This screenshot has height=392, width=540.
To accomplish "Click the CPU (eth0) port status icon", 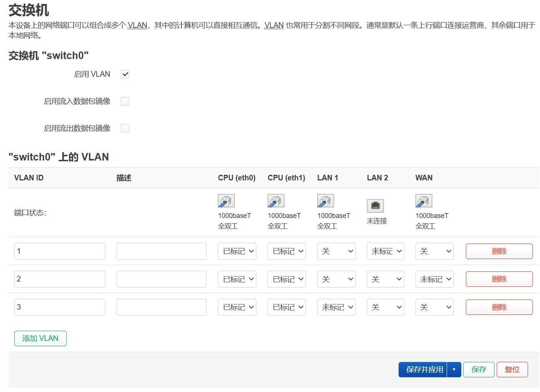I will [226, 201].
